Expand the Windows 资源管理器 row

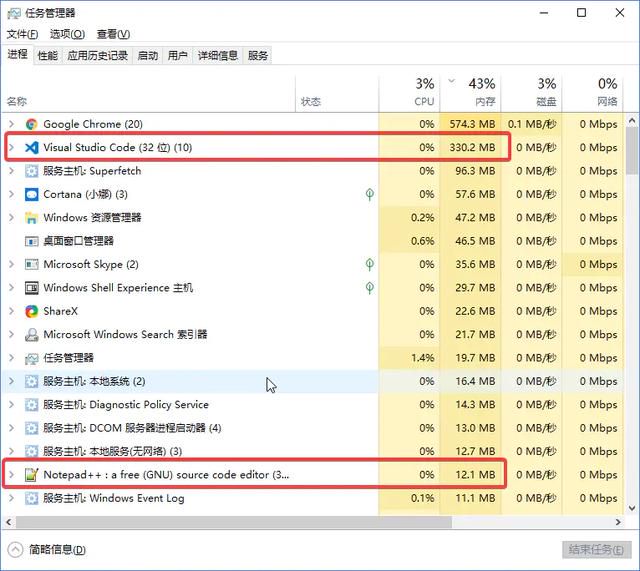coord(11,218)
